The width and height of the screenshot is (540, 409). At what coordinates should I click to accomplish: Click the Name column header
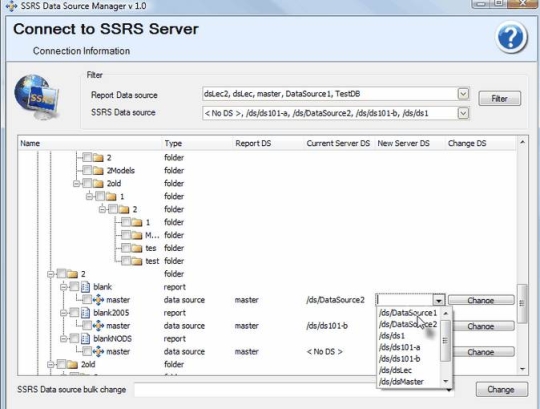tap(90, 143)
